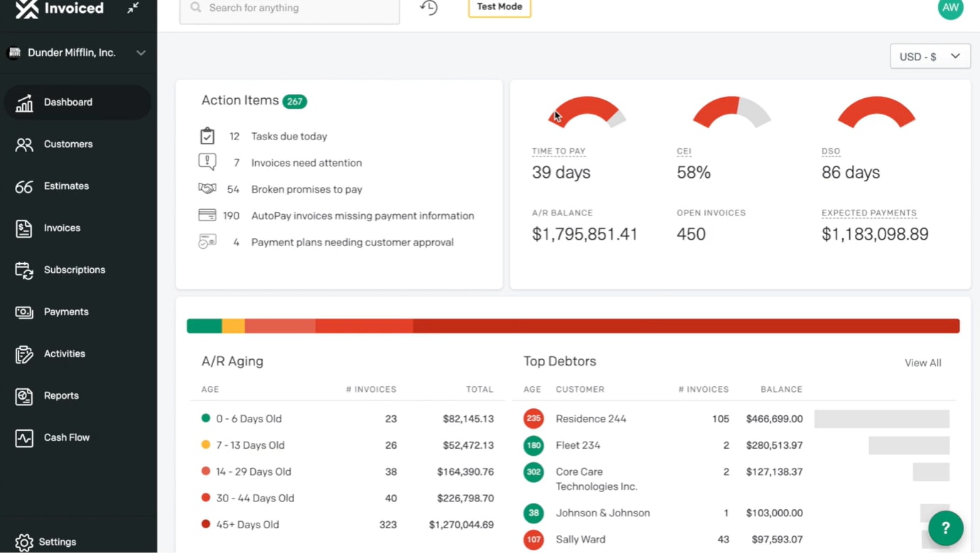The height and width of the screenshot is (554, 980).
Task: Click the CEI gauge chart
Action: point(732,111)
